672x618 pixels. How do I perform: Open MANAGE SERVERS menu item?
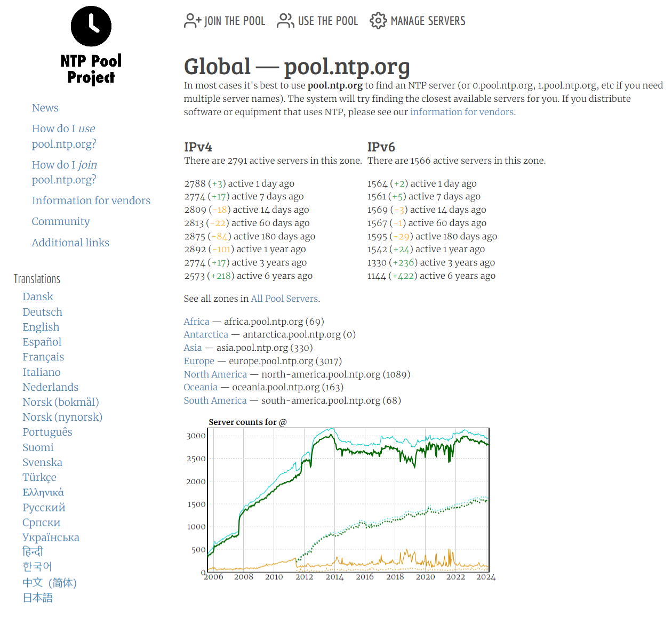point(418,21)
